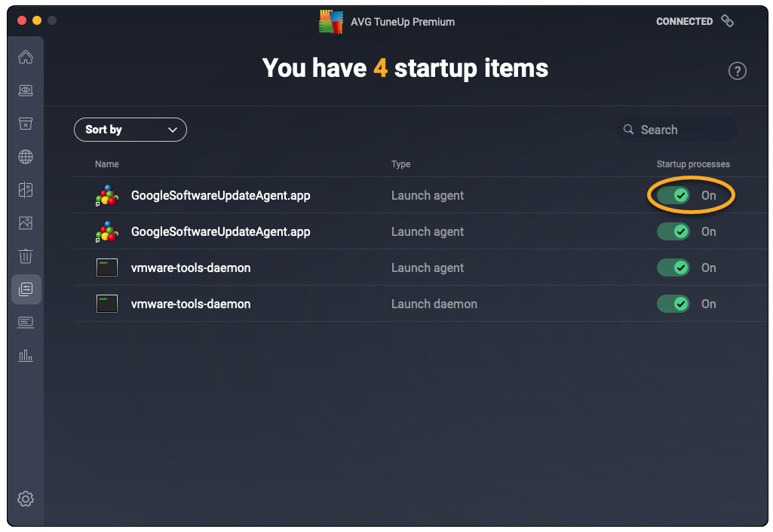Image resolution: width=773 pixels, height=532 pixels.
Task: Click the picture sidebar icon
Action: point(26,223)
